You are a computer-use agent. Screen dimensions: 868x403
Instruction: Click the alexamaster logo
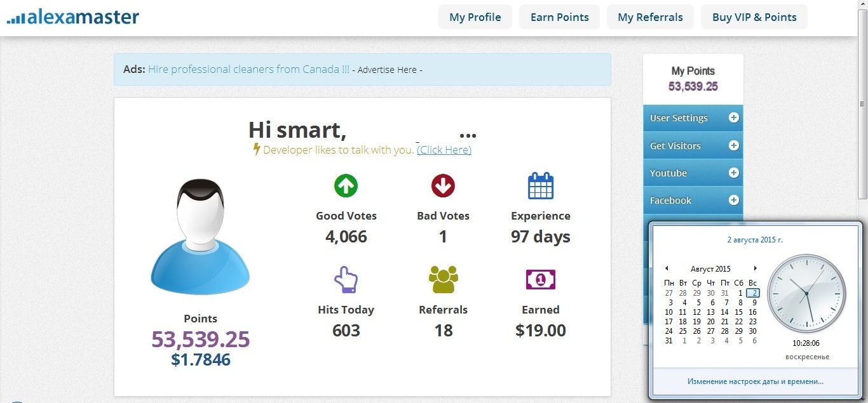(x=73, y=17)
